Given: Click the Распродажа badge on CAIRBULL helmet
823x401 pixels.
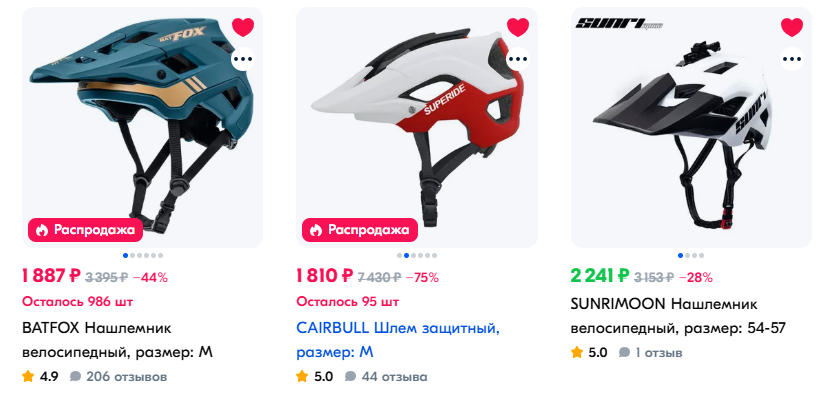Looking at the screenshot, I should pos(360,230).
